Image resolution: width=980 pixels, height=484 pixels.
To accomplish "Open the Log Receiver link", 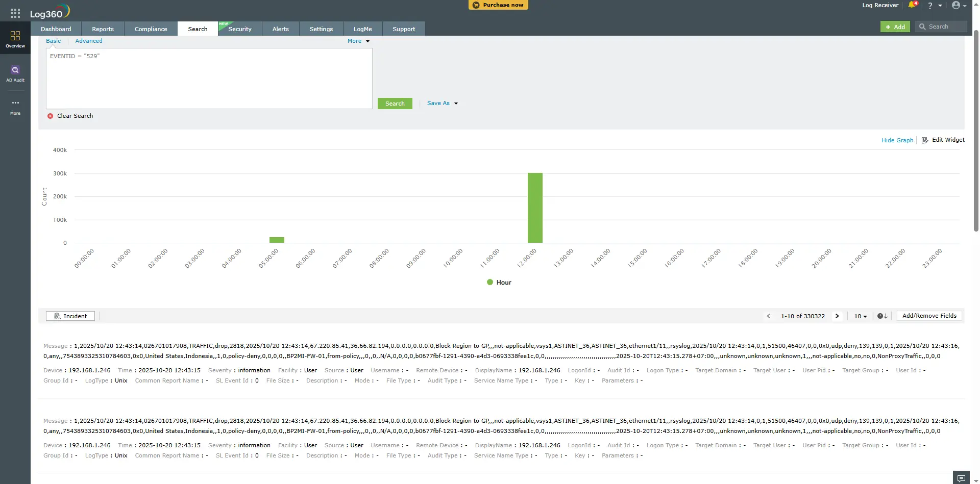I will (x=880, y=5).
